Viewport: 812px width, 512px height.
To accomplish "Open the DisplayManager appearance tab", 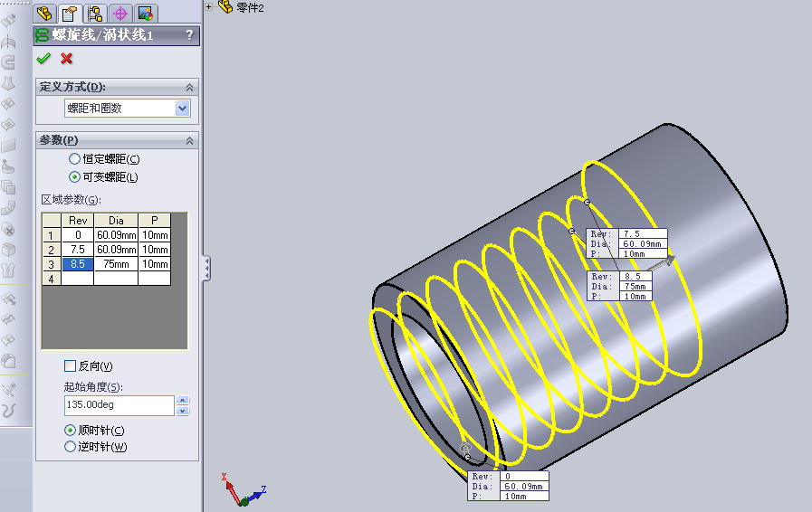I will tap(146, 13).
